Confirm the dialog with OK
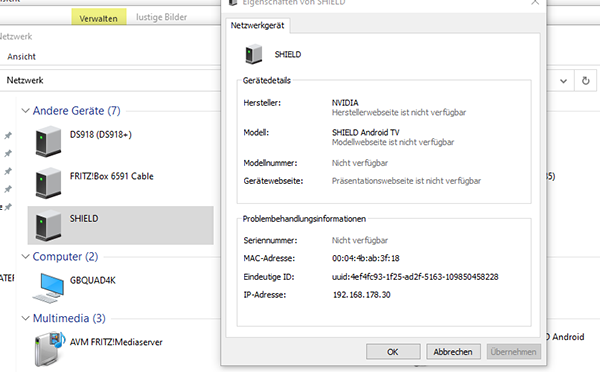Viewport: 600px width, 372px height. (x=393, y=352)
